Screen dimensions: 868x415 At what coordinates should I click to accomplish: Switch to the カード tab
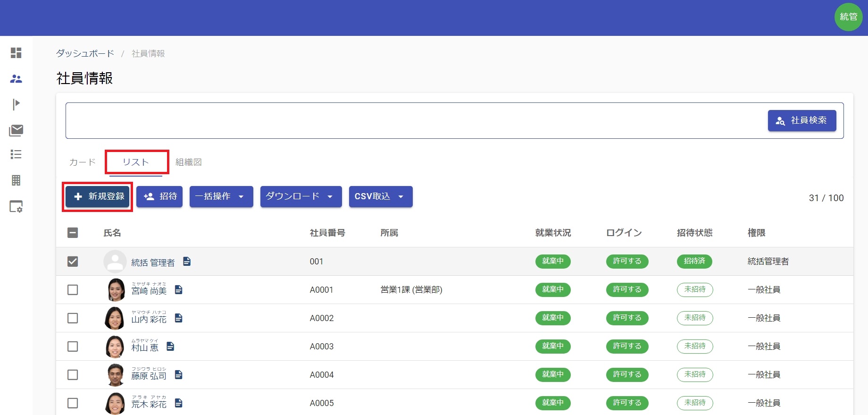point(82,162)
